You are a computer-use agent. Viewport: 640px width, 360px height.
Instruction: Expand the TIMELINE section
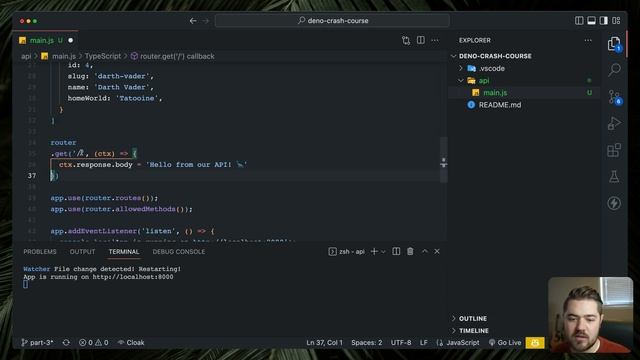(x=473, y=331)
